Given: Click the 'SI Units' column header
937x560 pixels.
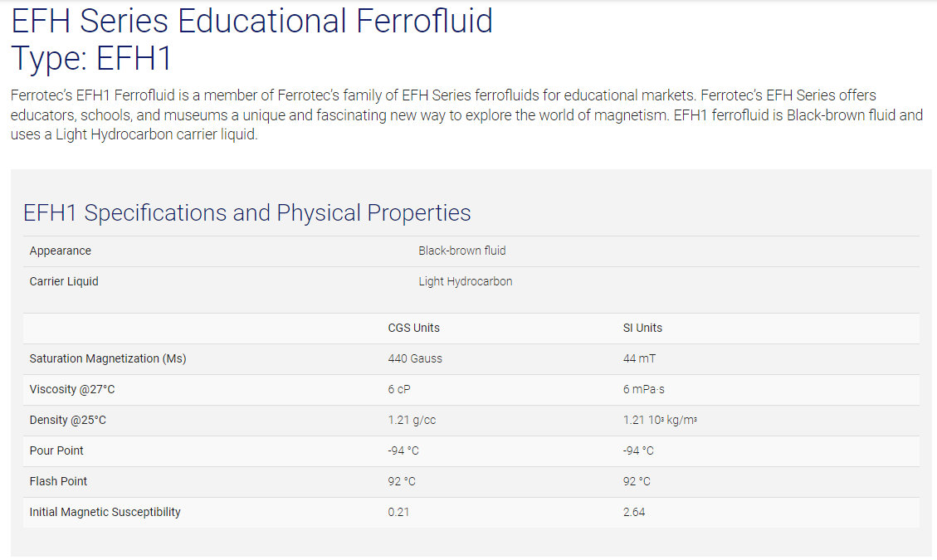Looking at the screenshot, I should coord(642,328).
